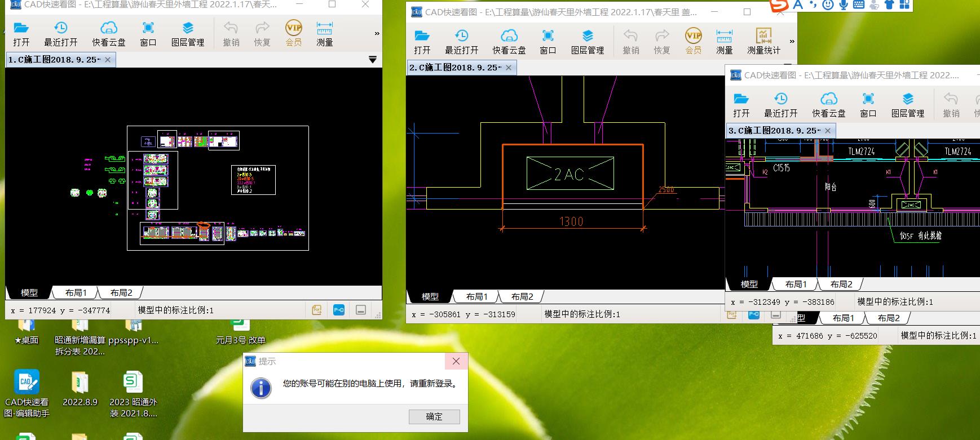Click the PDF export icon in the first window status bar
980x440 pixels.
pos(317,310)
